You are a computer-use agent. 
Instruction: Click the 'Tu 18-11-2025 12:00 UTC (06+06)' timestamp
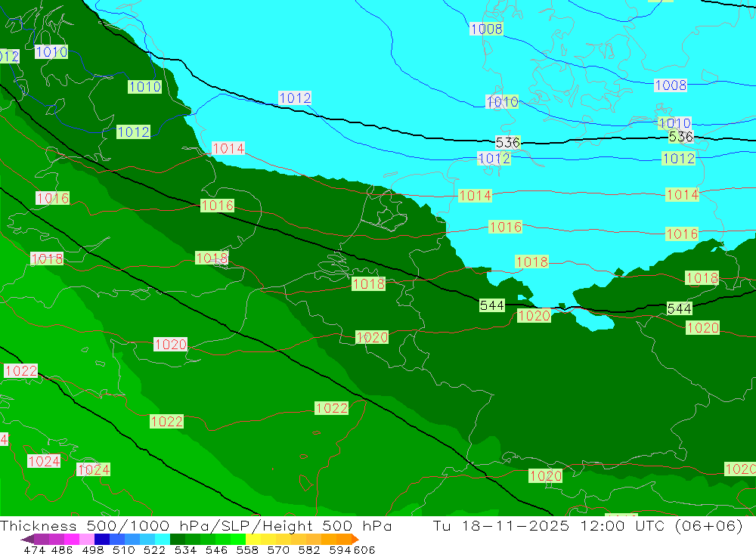click(x=587, y=525)
